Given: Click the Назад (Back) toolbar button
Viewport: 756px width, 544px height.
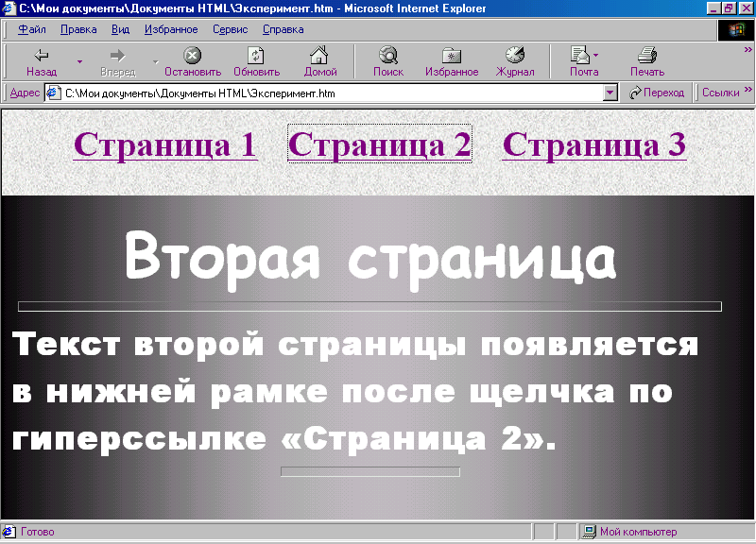Looking at the screenshot, I should (42, 61).
